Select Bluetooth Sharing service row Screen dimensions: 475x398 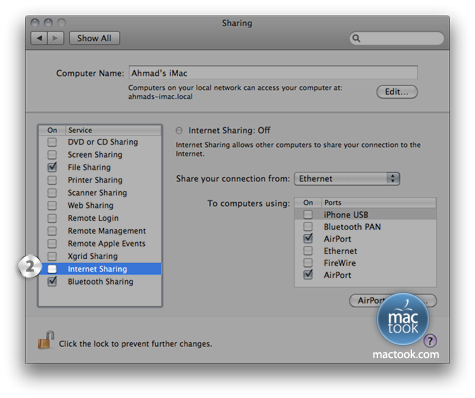(100, 281)
